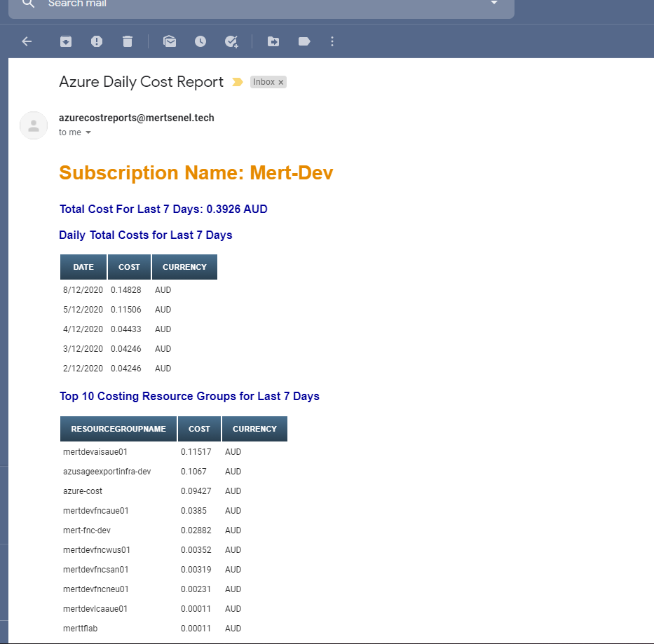
Task: Click the cost value 0.1067
Action: pyautogui.click(x=193, y=472)
